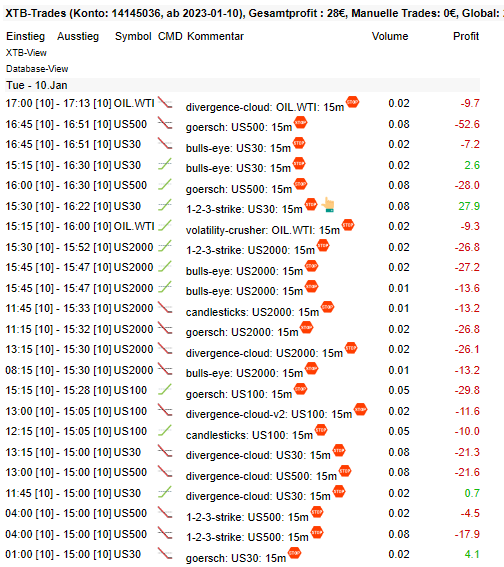
Task: Click stop icon on goersch US500 16:45 row
Action: point(300,123)
